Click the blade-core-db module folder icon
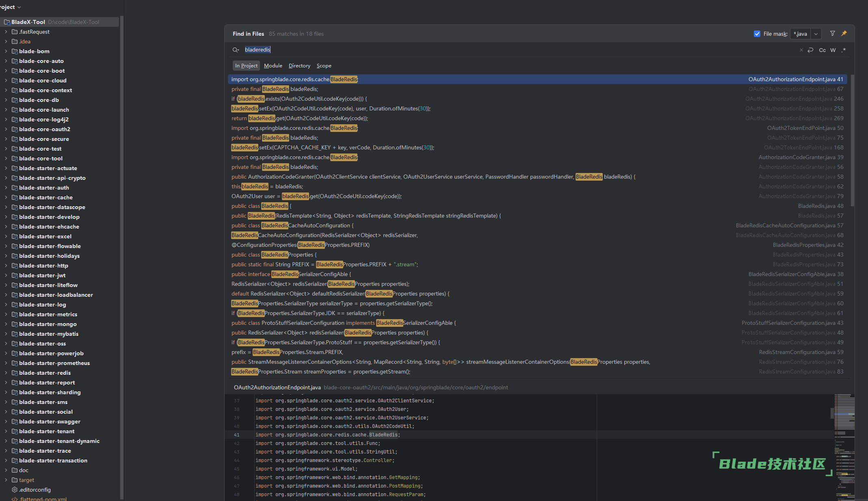This screenshot has width=868, height=501. click(x=15, y=100)
